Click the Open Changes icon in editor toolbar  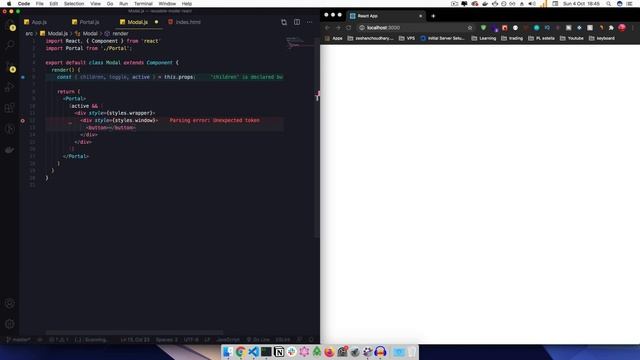(284, 22)
